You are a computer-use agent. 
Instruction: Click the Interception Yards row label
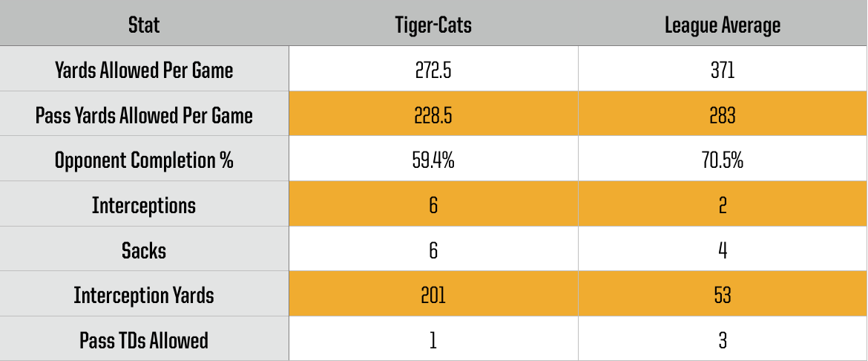point(144,296)
